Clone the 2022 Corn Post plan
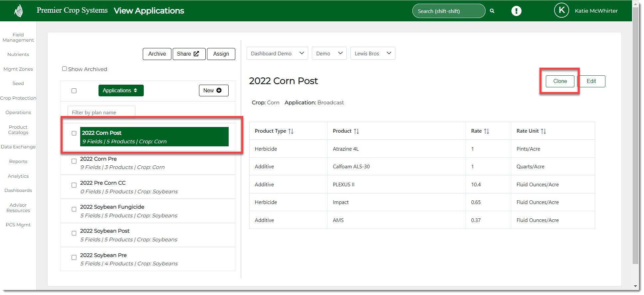The width and height of the screenshot is (644, 295). (x=560, y=81)
